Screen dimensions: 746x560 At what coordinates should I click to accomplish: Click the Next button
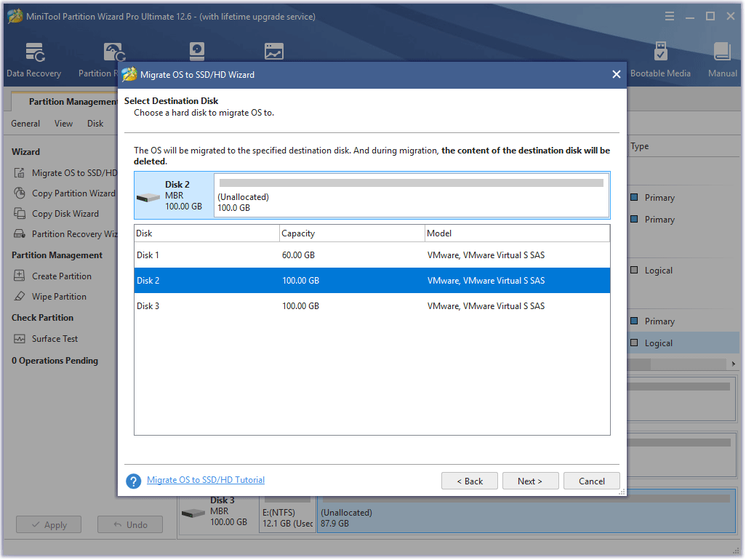pyautogui.click(x=530, y=481)
